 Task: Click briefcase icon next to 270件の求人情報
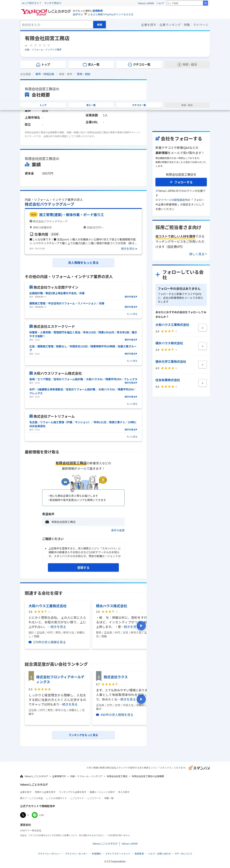[x=30, y=642]
